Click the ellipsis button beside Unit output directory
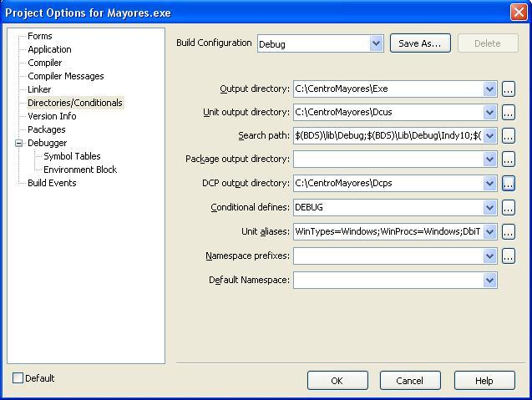The height and width of the screenshot is (400, 532). pos(508,112)
